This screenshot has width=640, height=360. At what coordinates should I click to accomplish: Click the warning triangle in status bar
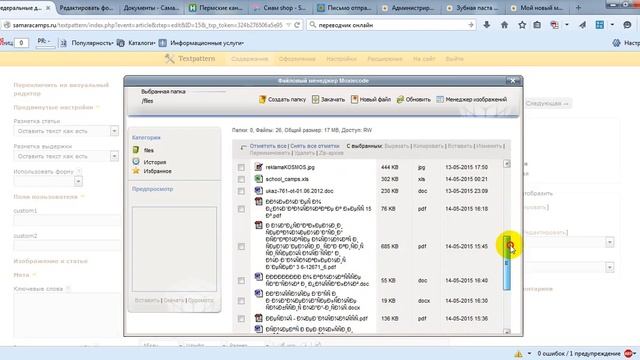pyautogui.click(x=518, y=353)
